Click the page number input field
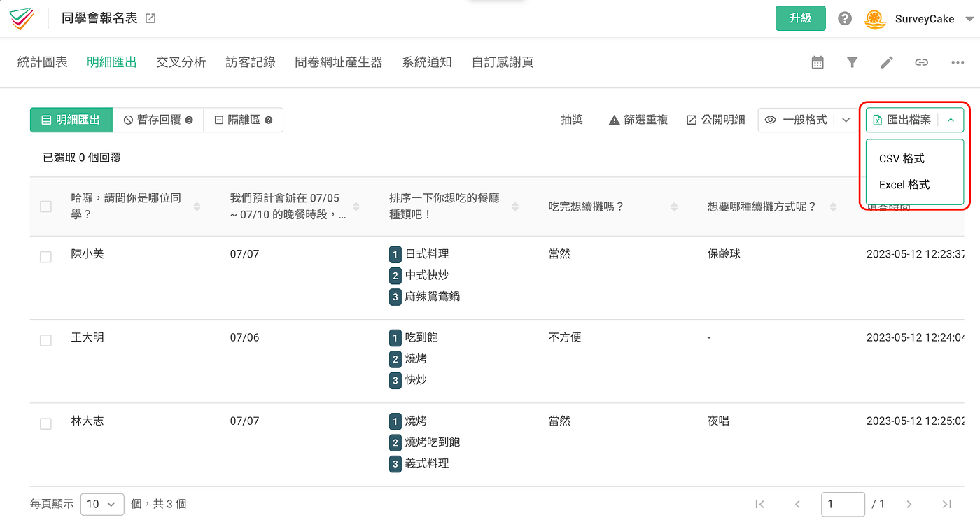Image resolution: width=980 pixels, height=525 pixels. coord(843,504)
